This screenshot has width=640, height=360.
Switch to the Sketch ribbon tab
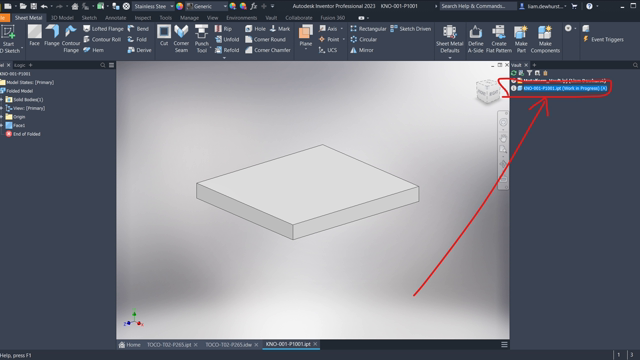89,18
